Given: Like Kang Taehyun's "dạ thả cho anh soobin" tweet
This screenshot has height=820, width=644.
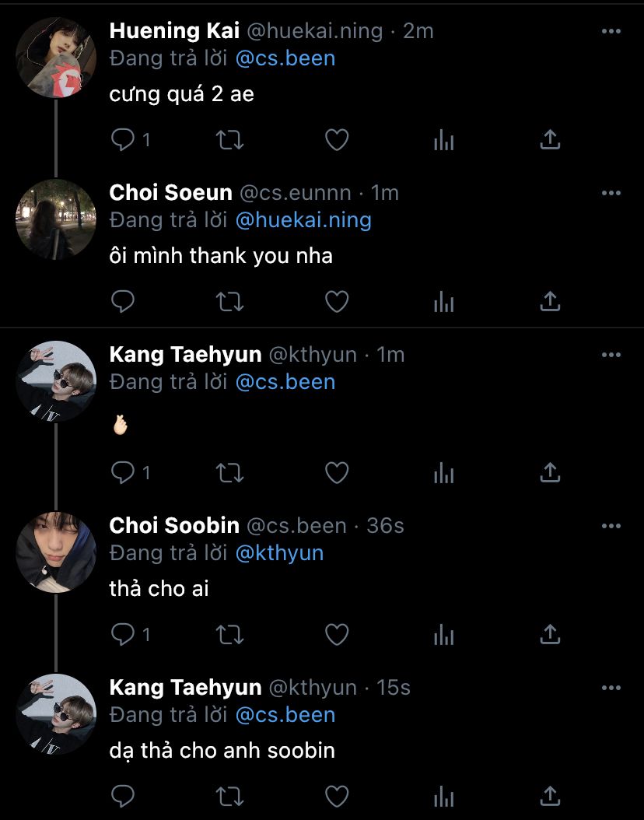Looking at the screenshot, I should (336, 797).
